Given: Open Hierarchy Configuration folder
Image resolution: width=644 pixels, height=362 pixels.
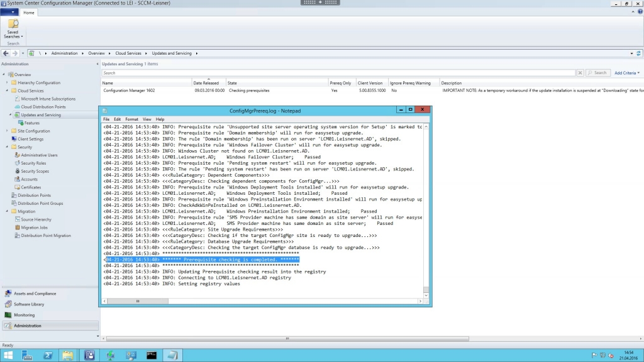Looking at the screenshot, I should [38, 82].
